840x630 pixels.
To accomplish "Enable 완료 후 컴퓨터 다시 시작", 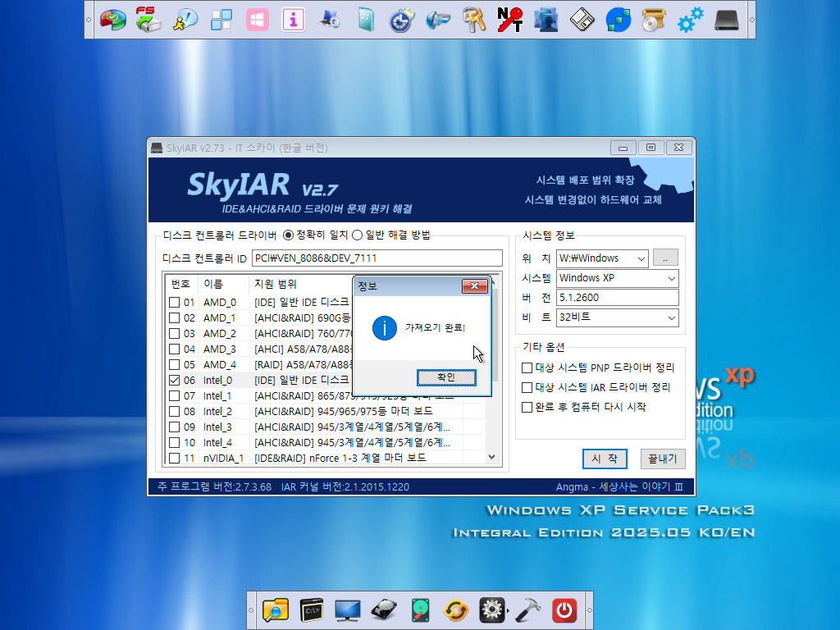I will [x=527, y=407].
